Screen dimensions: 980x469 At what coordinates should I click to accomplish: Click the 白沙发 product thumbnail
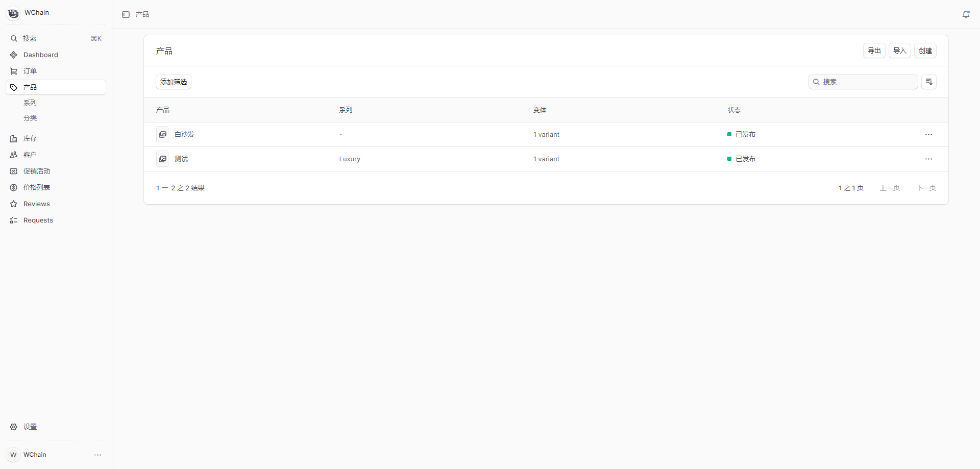pyautogui.click(x=162, y=135)
